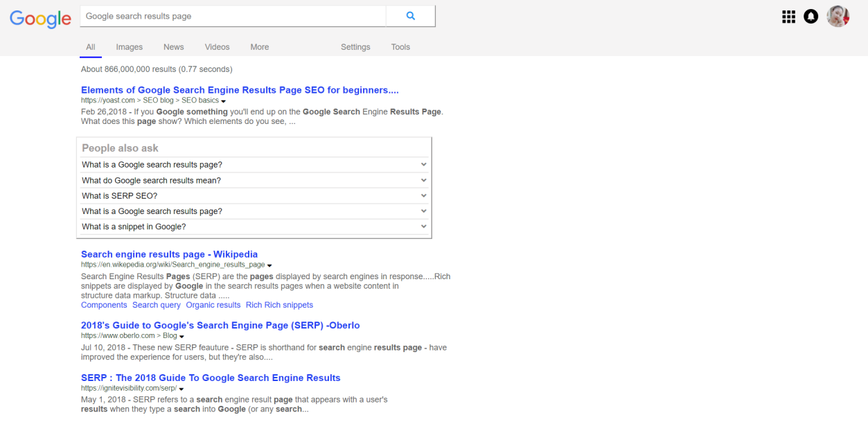Switch to the News tab
The width and height of the screenshot is (868, 424).
(x=173, y=47)
